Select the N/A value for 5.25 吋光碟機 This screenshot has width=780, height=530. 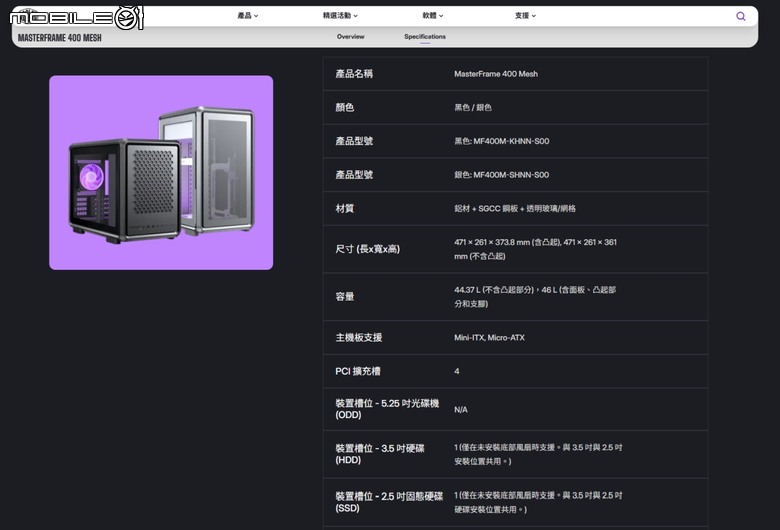click(x=461, y=410)
